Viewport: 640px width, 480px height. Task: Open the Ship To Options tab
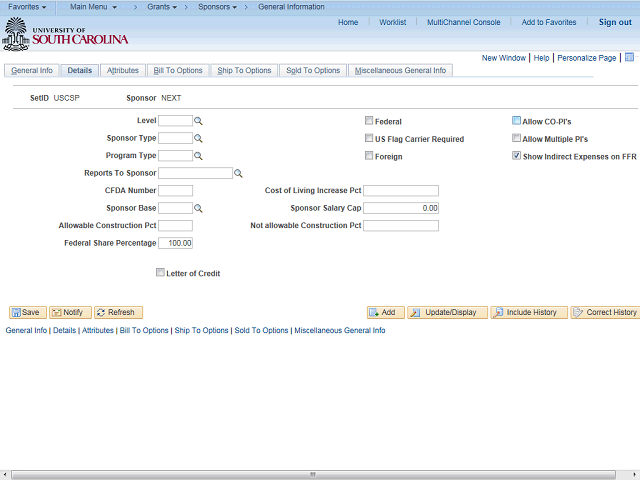pyautogui.click(x=244, y=70)
